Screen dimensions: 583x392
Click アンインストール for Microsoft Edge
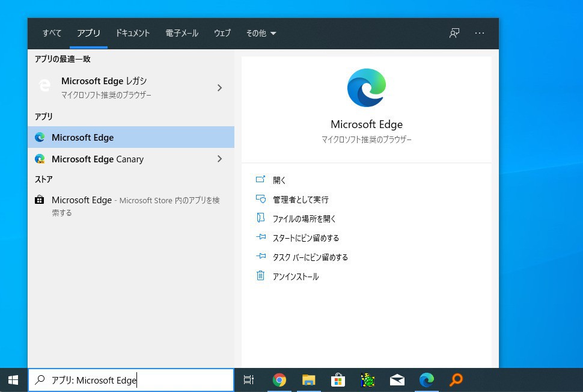click(x=296, y=277)
